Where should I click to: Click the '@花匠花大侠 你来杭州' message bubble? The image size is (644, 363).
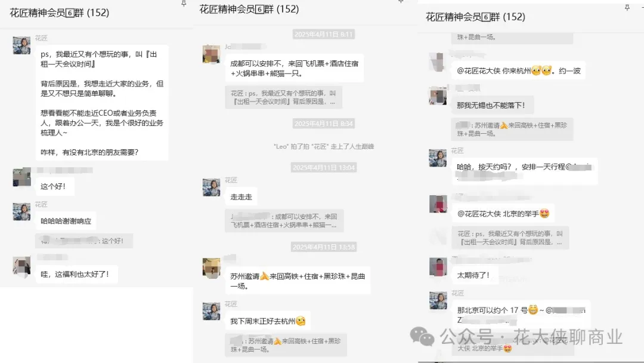click(x=519, y=70)
